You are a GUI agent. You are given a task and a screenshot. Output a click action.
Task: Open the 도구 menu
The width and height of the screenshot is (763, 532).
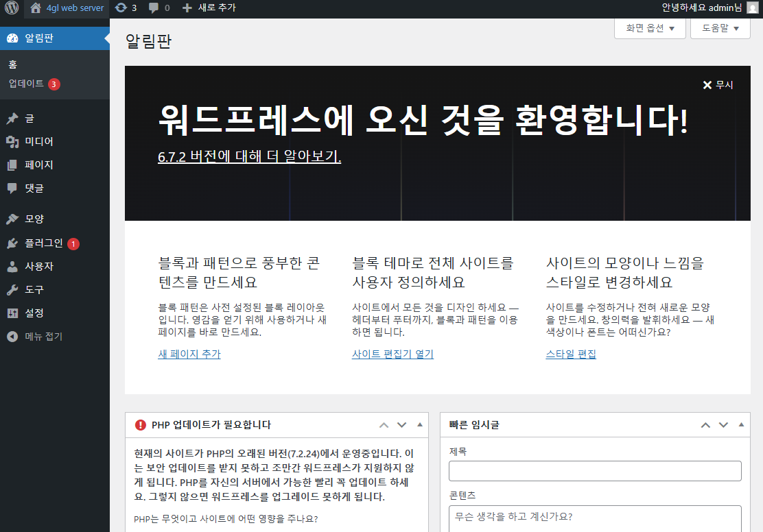pyautogui.click(x=54, y=290)
